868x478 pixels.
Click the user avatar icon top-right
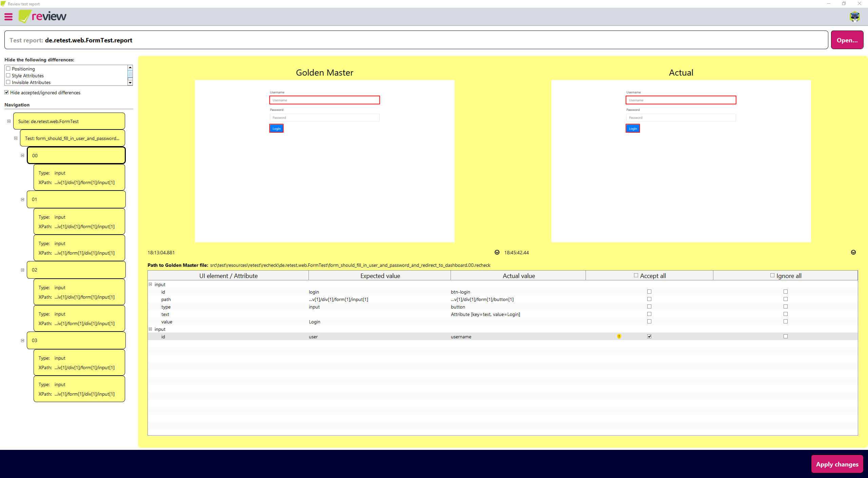coord(854,16)
